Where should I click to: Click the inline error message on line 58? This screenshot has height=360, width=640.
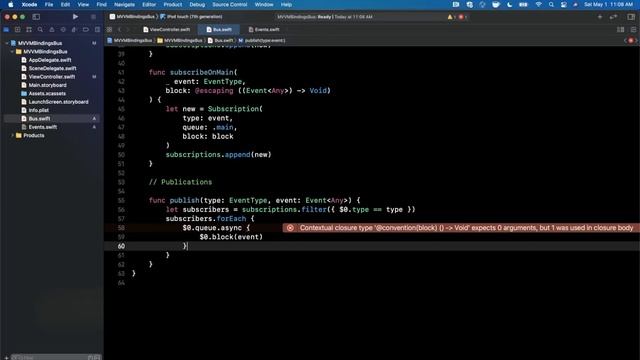[x=466, y=228]
